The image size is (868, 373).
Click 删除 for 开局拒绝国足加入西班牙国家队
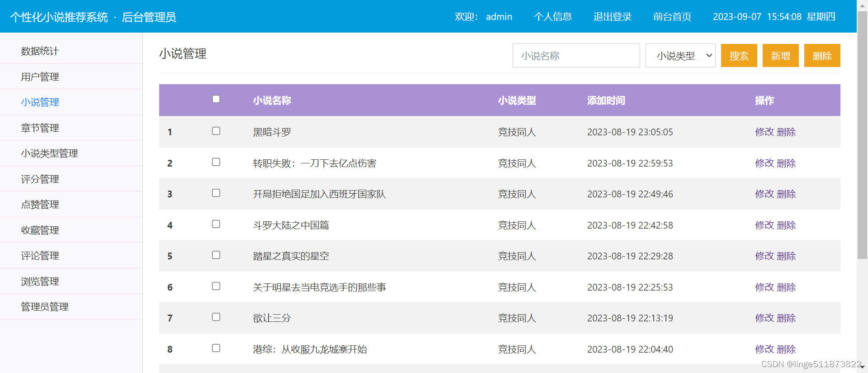point(786,194)
